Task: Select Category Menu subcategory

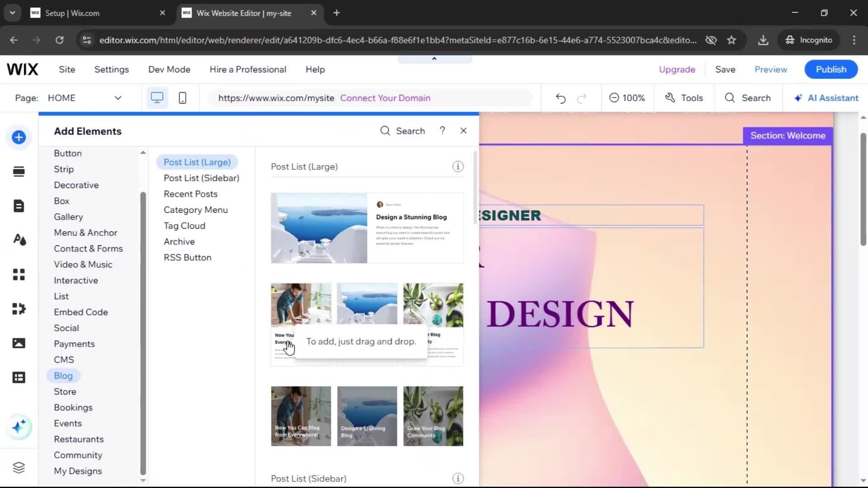Action: [x=196, y=210]
